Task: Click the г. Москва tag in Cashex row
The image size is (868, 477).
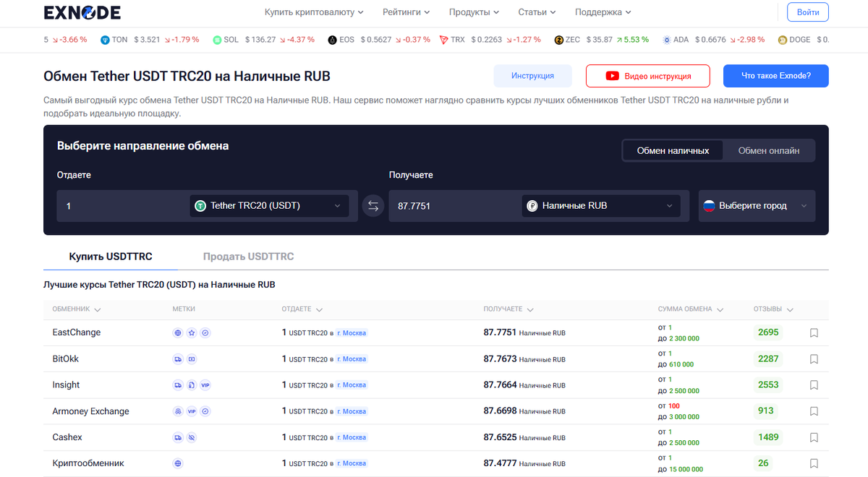Action: point(352,437)
